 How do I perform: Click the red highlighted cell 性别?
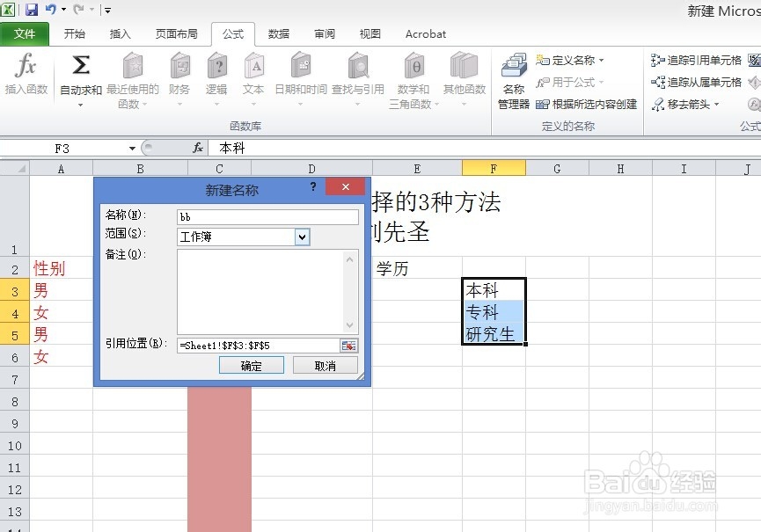(48, 269)
